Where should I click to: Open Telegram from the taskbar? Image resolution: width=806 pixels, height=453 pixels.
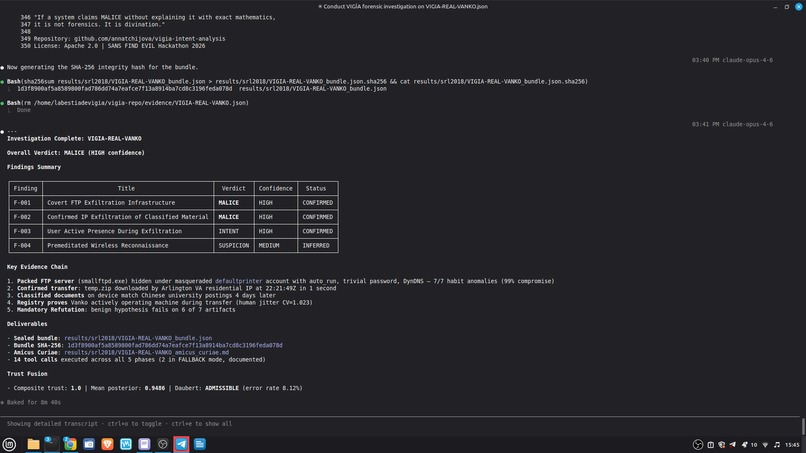181,444
